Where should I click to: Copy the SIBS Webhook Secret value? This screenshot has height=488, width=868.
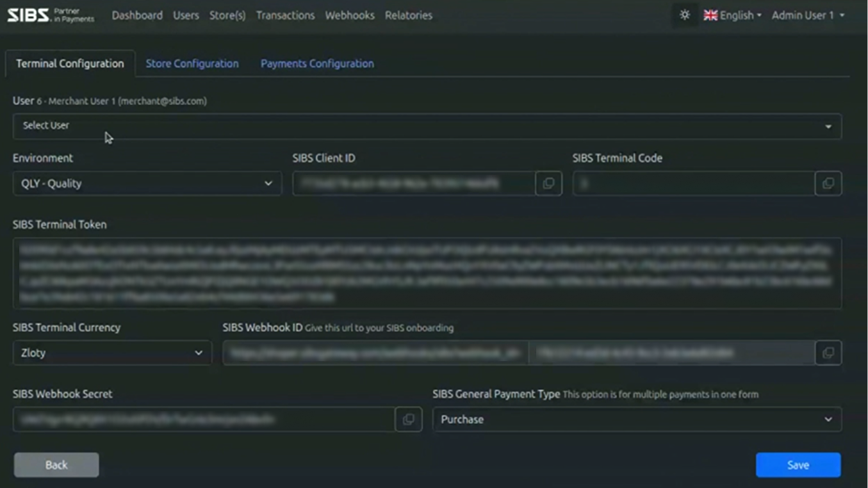click(x=408, y=419)
